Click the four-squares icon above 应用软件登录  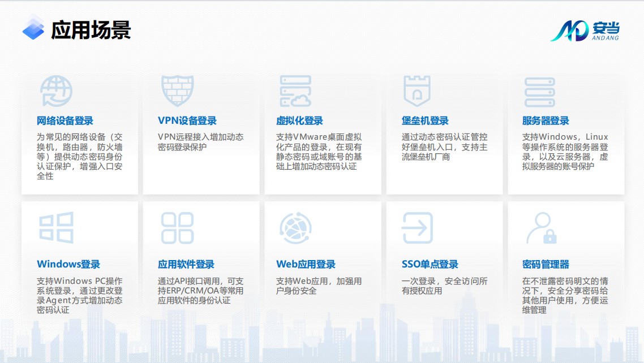pos(178,228)
